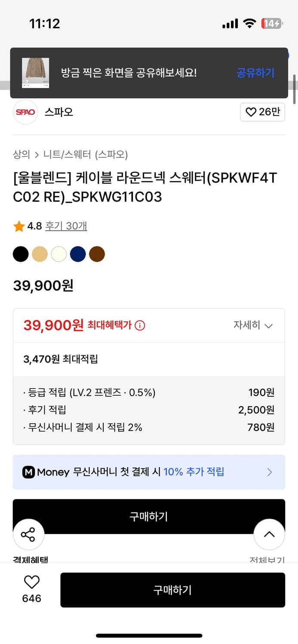Tap 공유하기 in the screenshot banner

(x=255, y=73)
